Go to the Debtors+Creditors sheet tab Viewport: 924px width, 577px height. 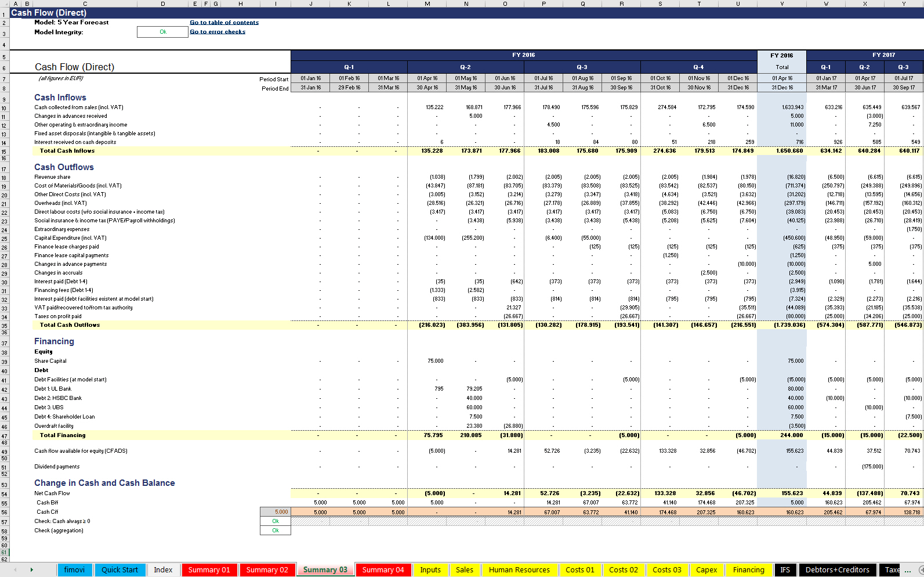837,570
